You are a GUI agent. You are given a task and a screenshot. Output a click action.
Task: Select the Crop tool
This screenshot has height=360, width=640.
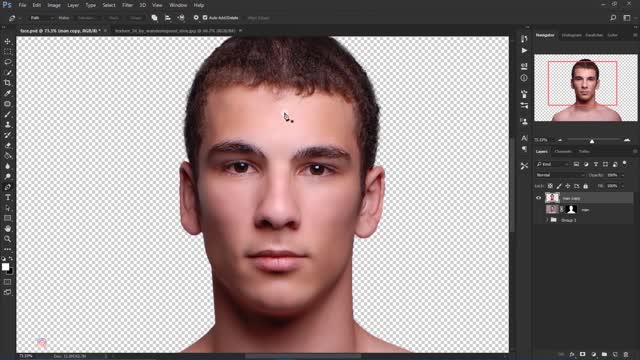click(7, 83)
